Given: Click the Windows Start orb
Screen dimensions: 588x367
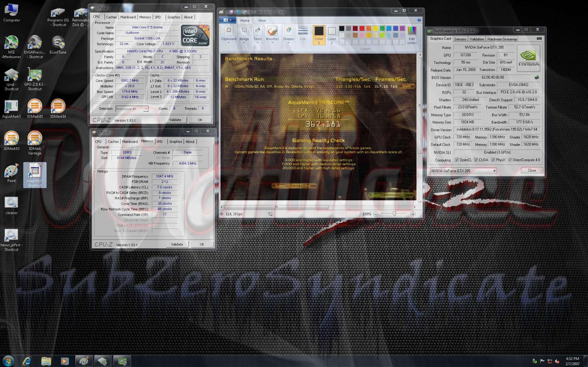Looking at the screenshot, I should (8, 361).
